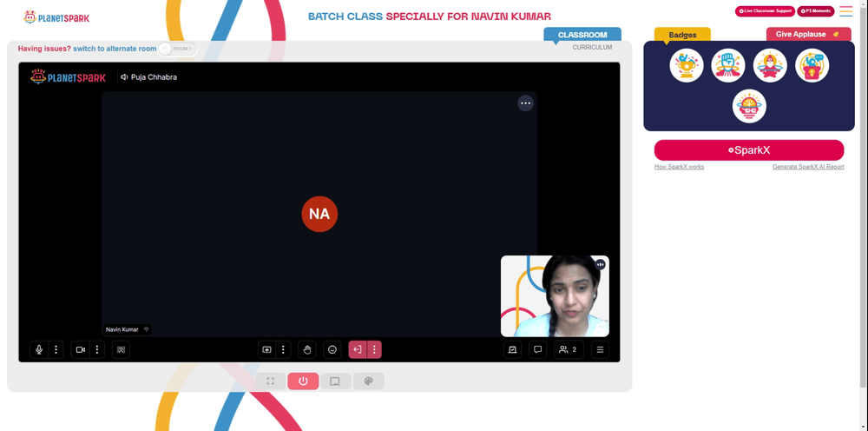Viewport: 868px width, 431px height.
Task: Click the Having issues? text
Action: point(44,49)
